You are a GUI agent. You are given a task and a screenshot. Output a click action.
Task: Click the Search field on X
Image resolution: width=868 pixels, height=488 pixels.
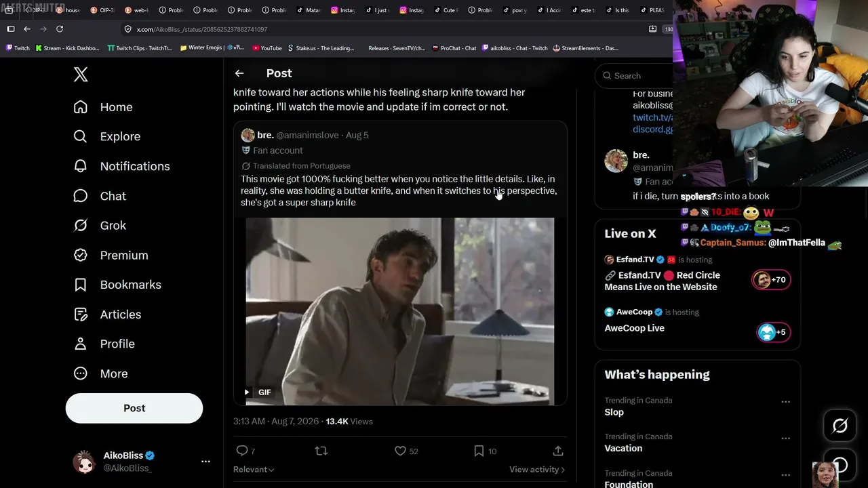point(634,76)
